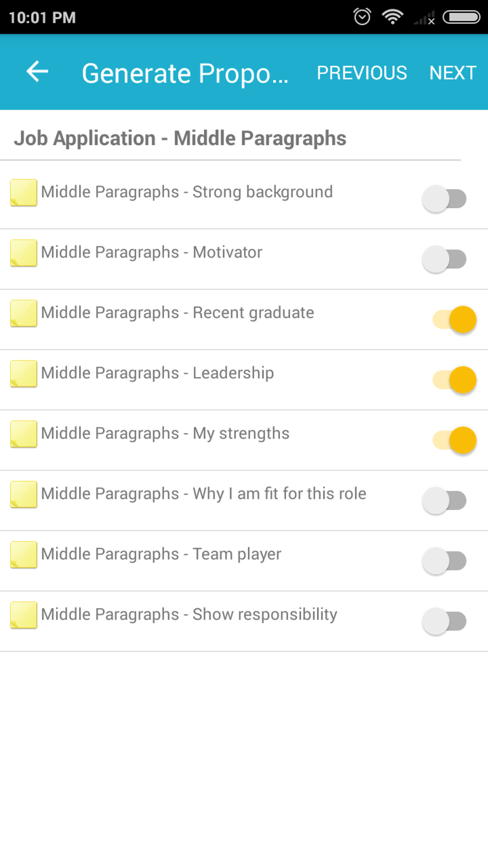This screenshot has height=868, width=488.
Task: Tap the Leadership sticky note icon
Action: [x=23, y=373]
